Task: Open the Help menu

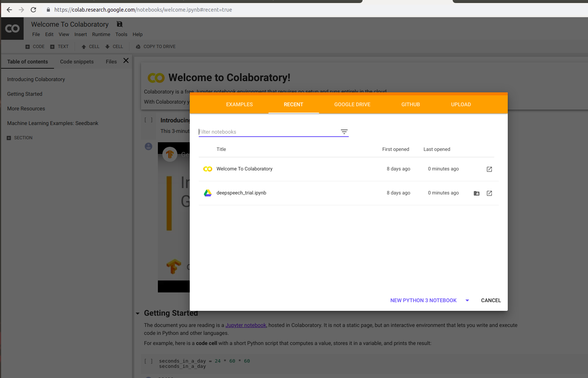Action: [x=138, y=34]
